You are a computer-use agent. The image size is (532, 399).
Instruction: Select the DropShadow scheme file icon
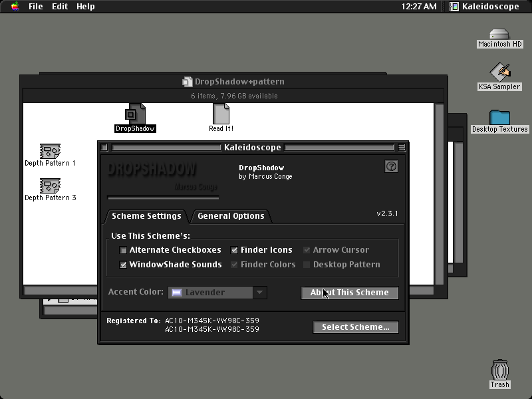coord(135,118)
